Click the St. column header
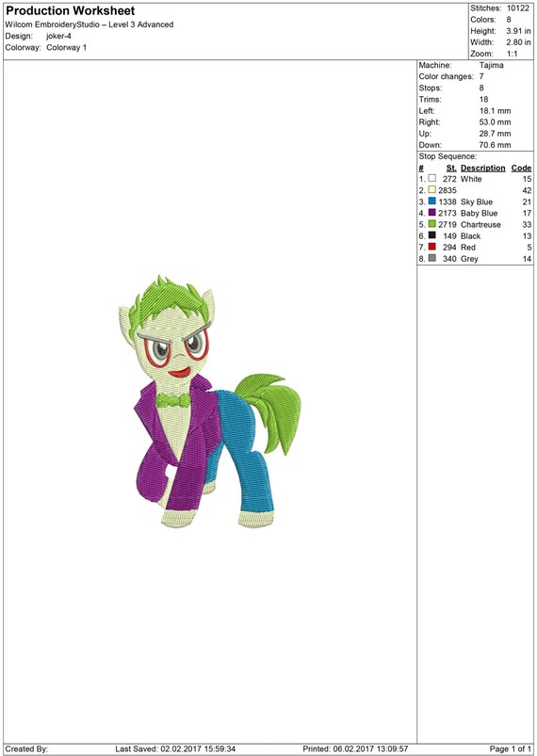 tap(451, 168)
